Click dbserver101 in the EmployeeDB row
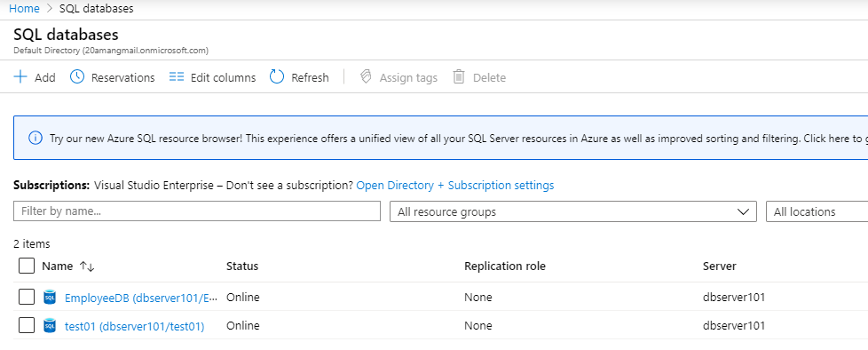The image size is (868, 350). tap(734, 298)
